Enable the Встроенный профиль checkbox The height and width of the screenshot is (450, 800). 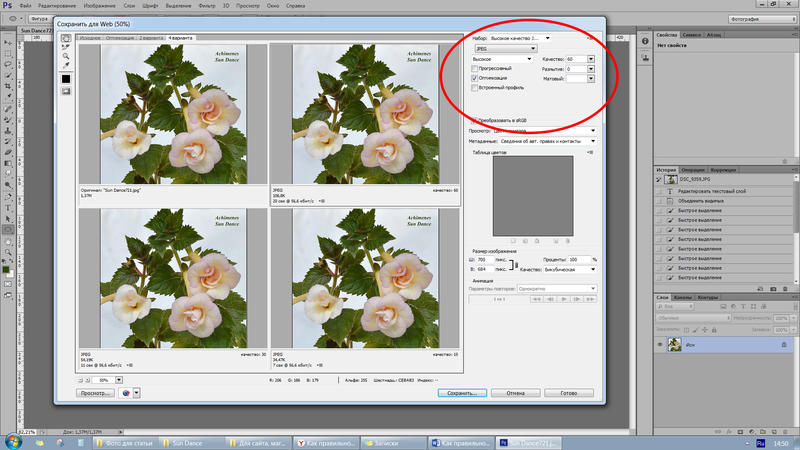coord(474,87)
